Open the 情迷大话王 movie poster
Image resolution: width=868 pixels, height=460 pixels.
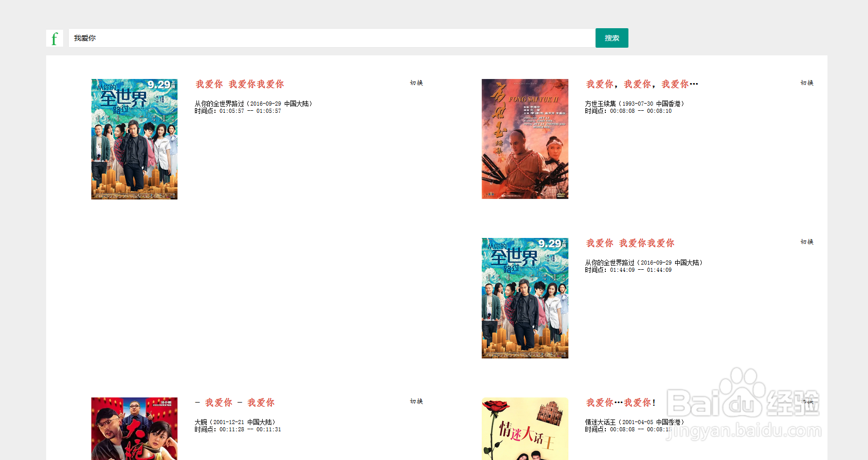coord(525,429)
